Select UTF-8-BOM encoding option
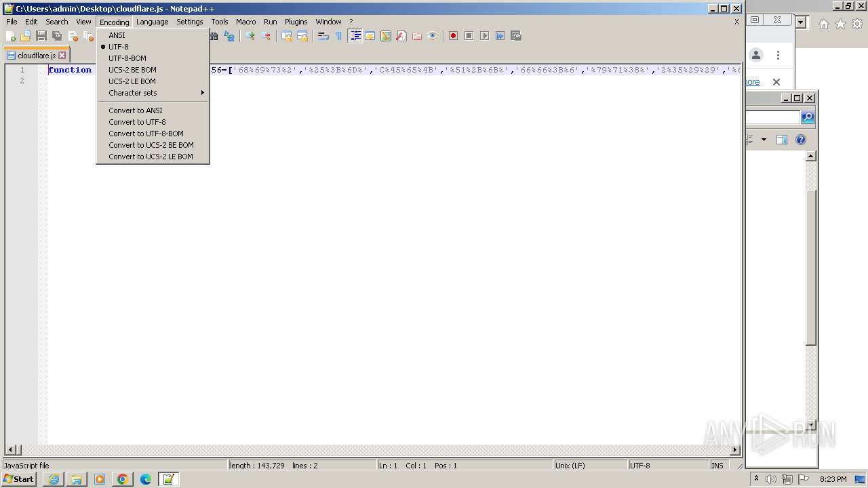Viewport: 868px width, 488px height. pos(153,58)
